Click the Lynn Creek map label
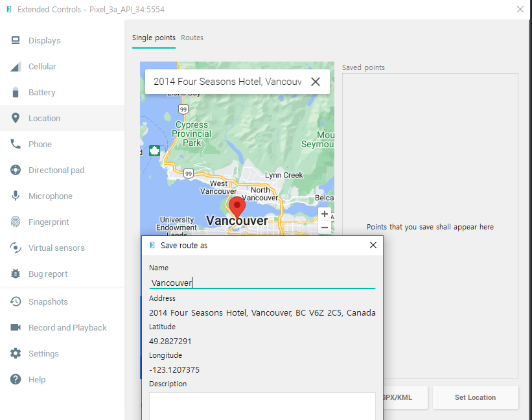Image resolution: width=532 pixels, height=420 pixels. [x=284, y=175]
